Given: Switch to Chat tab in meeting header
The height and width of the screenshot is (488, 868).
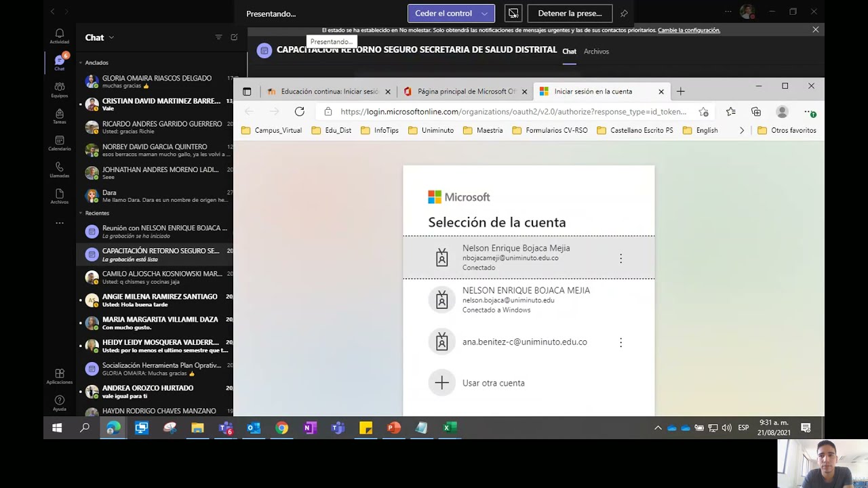Looking at the screenshot, I should pyautogui.click(x=570, y=52).
